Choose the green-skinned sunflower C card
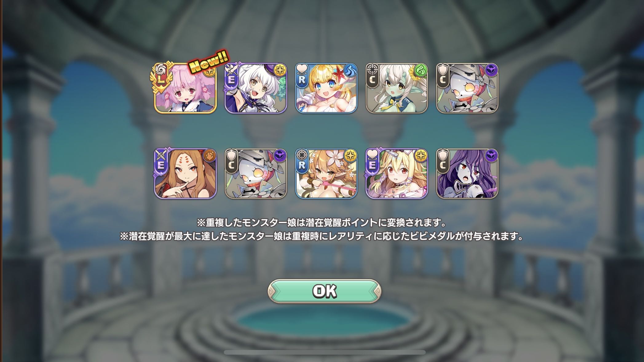Screen dimensions: 644x362 (x=397, y=88)
